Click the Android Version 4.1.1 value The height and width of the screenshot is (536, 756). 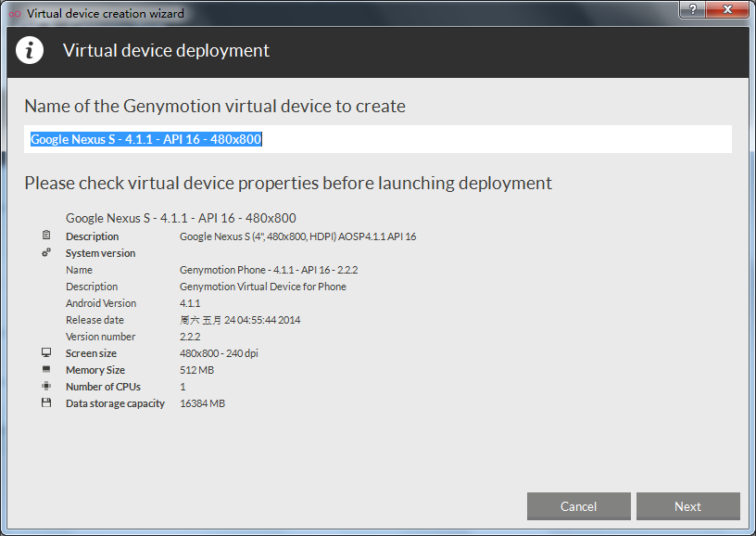(190, 303)
